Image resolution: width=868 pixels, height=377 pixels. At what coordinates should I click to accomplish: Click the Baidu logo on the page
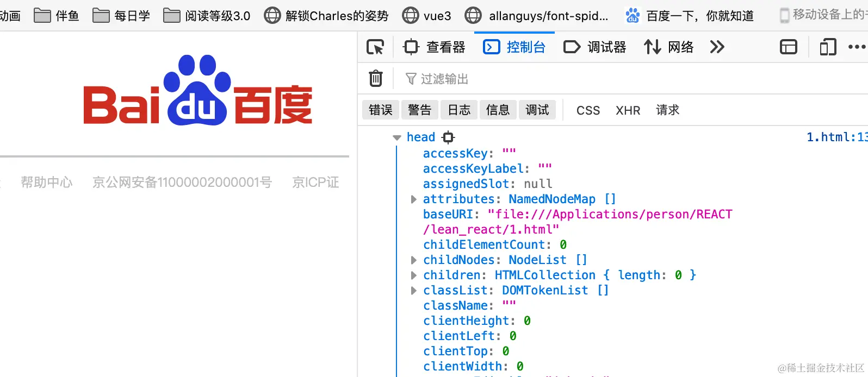pyautogui.click(x=198, y=90)
